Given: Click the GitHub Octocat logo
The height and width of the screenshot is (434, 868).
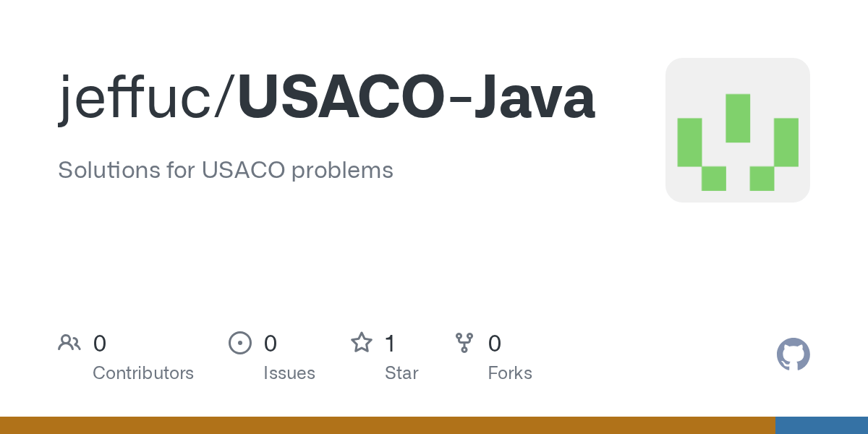Looking at the screenshot, I should point(793,354).
